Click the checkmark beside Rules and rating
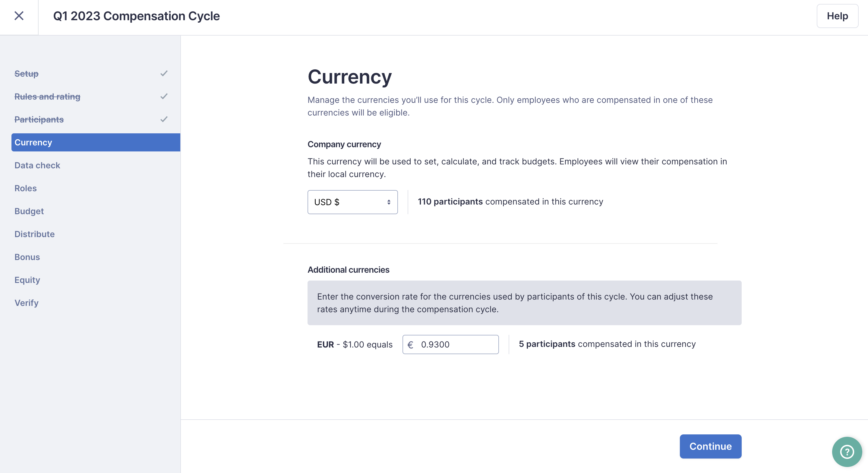Viewport: 868px width, 473px height. (164, 97)
